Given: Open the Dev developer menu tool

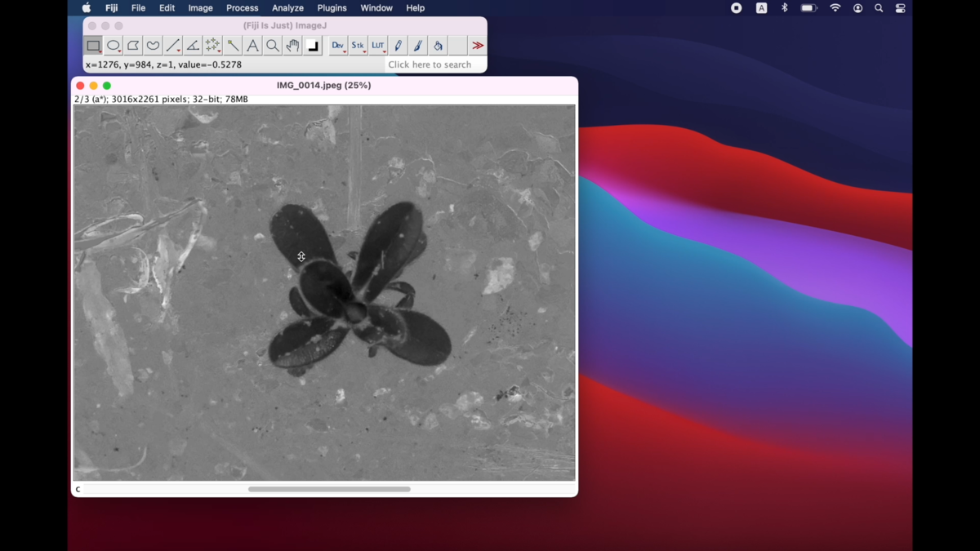Looking at the screenshot, I should (x=338, y=46).
